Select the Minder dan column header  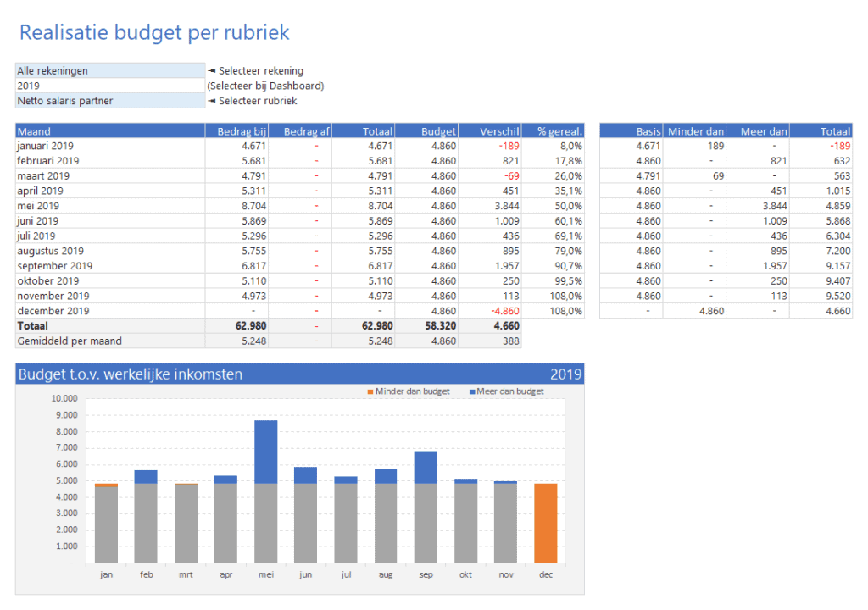pyautogui.click(x=694, y=131)
